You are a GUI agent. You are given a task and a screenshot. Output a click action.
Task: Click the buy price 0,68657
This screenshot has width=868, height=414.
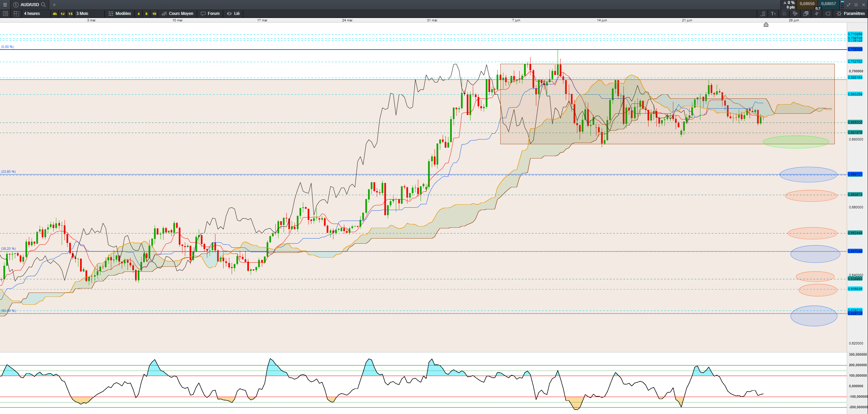(x=829, y=4)
